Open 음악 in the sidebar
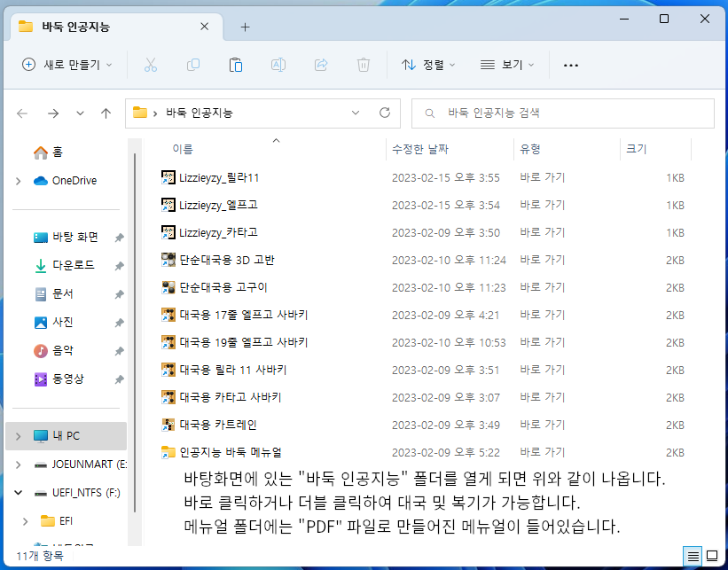 pos(54,351)
